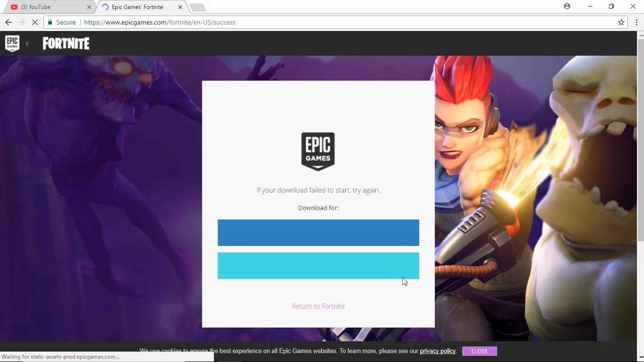The image size is (644, 362).
Task: Open the Fortnite logo link in header
Action: click(x=66, y=44)
